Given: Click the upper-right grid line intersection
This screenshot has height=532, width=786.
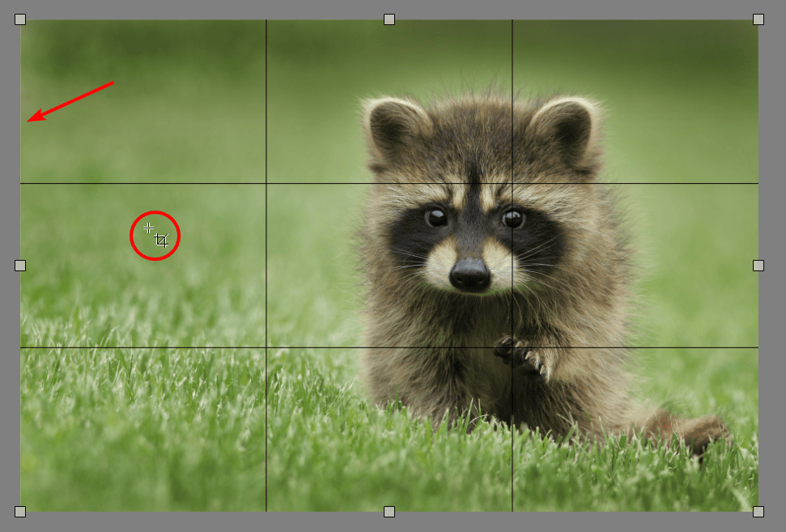Looking at the screenshot, I should [x=512, y=184].
